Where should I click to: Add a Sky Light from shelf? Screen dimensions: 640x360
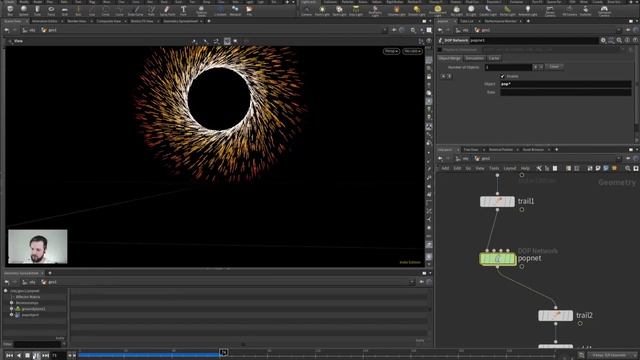tap(456, 10)
